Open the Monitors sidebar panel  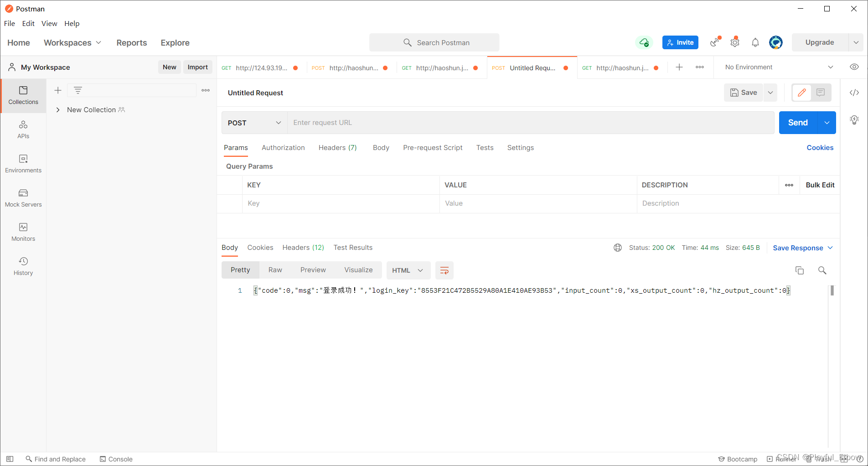[x=23, y=233]
